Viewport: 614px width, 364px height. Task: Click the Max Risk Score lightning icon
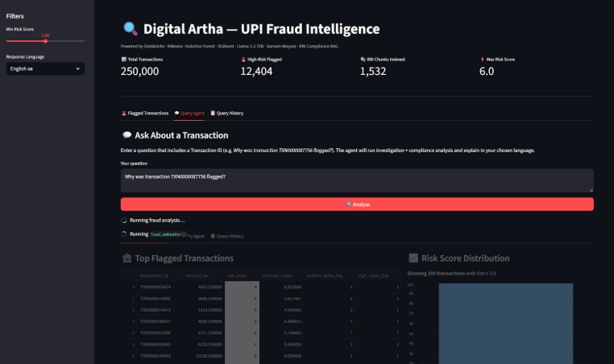(482, 60)
